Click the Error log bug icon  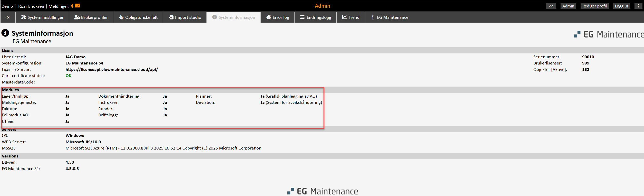click(x=269, y=17)
